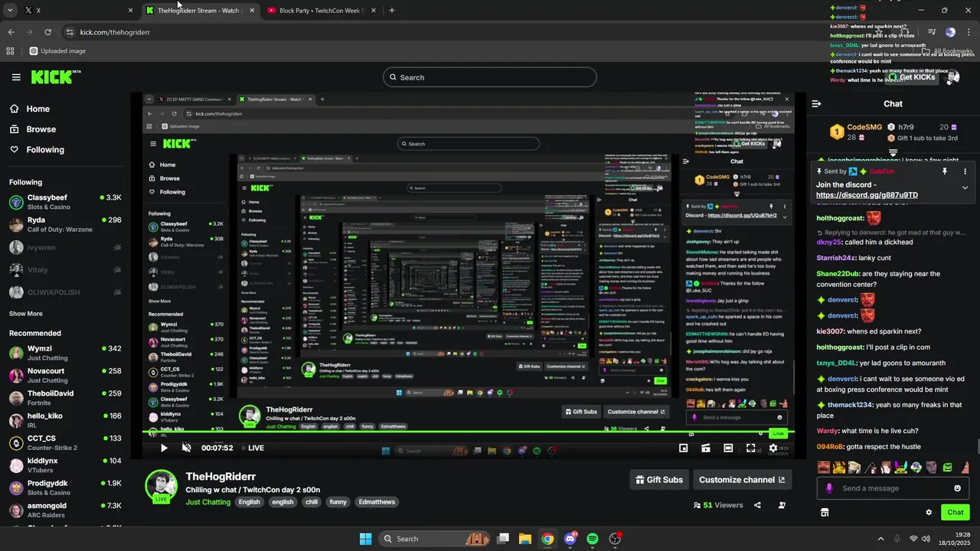Open CCT_CS in Recommended channels

click(x=65, y=442)
